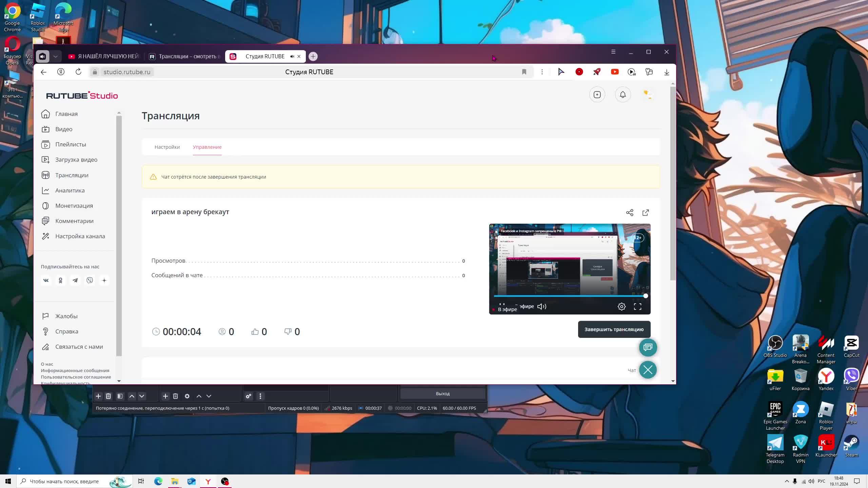The image size is (868, 488).
Task: Click the add video plus icon in header
Action: pos(597,95)
